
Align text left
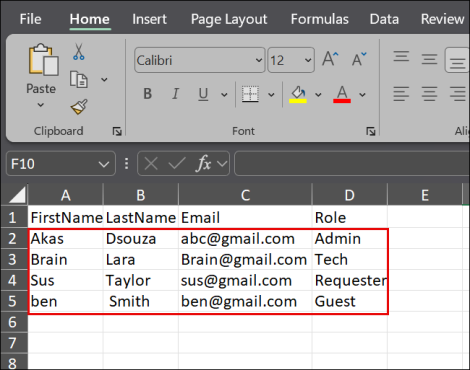click(x=401, y=94)
